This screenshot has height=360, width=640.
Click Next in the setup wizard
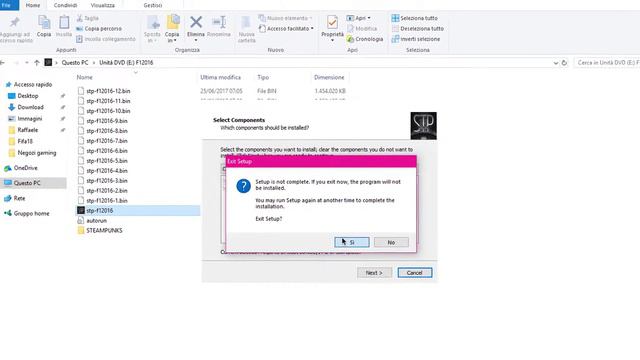click(x=374, y=273)
